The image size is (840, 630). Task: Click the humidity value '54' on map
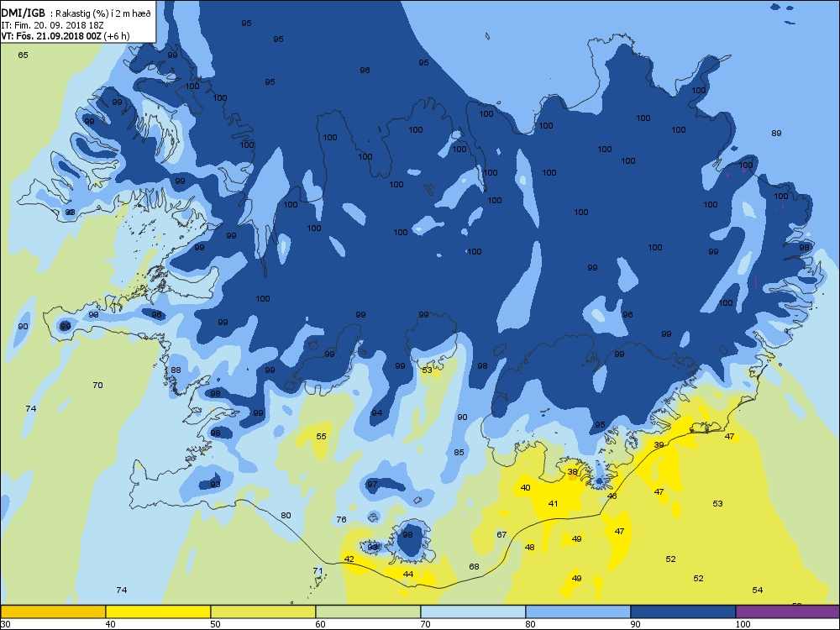pos(757,591)
